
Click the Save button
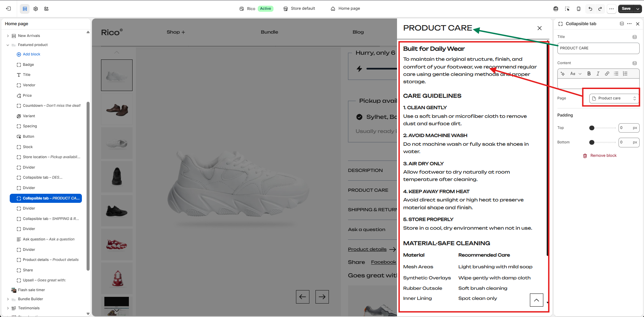click(x=626, y=9)
